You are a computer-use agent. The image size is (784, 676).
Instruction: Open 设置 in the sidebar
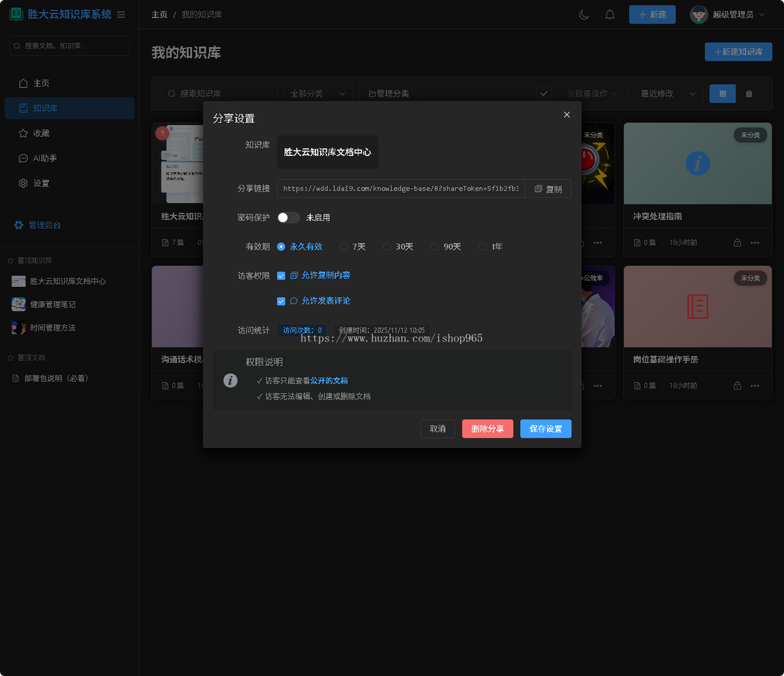pos(69,184)
